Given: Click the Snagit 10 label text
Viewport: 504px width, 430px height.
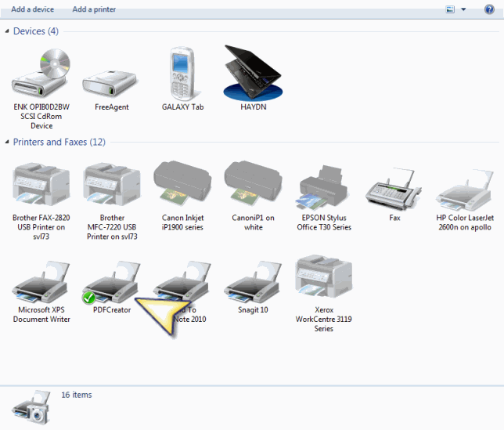Looking at the screenshot, I should click(x=253, y=309).
